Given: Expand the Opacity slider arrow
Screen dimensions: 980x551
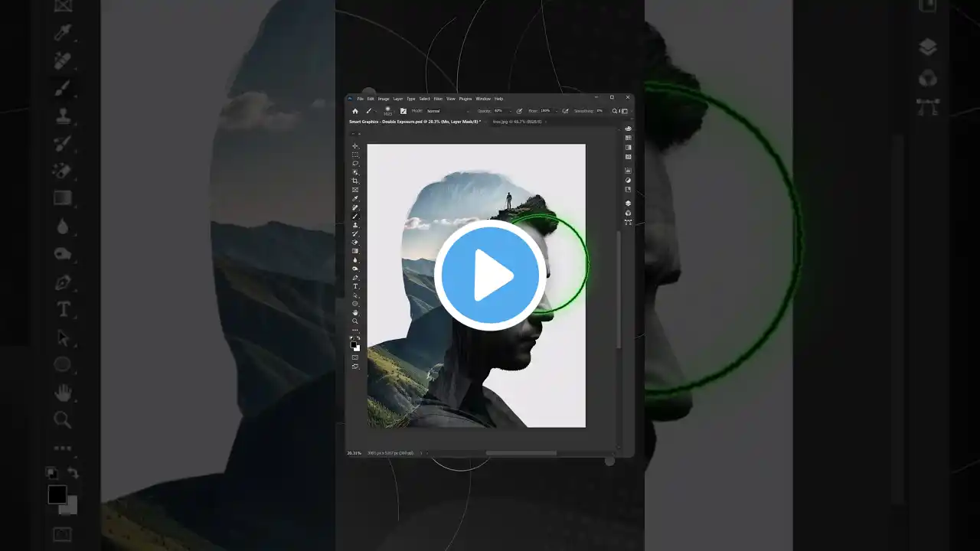Looking at the screenshot, I should (x=509, y=111).
